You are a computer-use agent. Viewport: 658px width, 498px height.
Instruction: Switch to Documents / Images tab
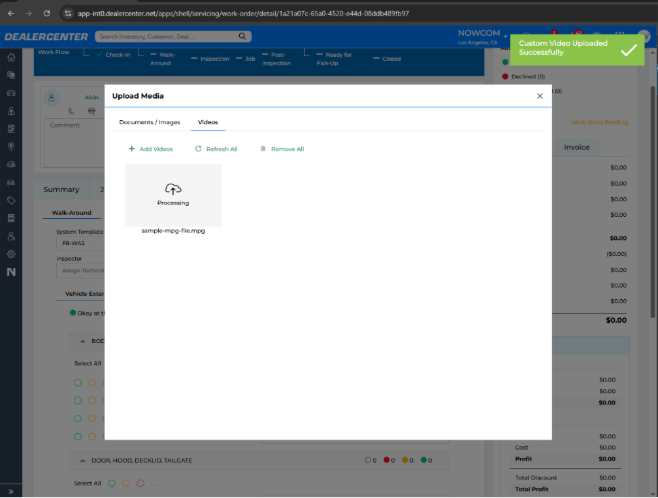click(149, 122)
